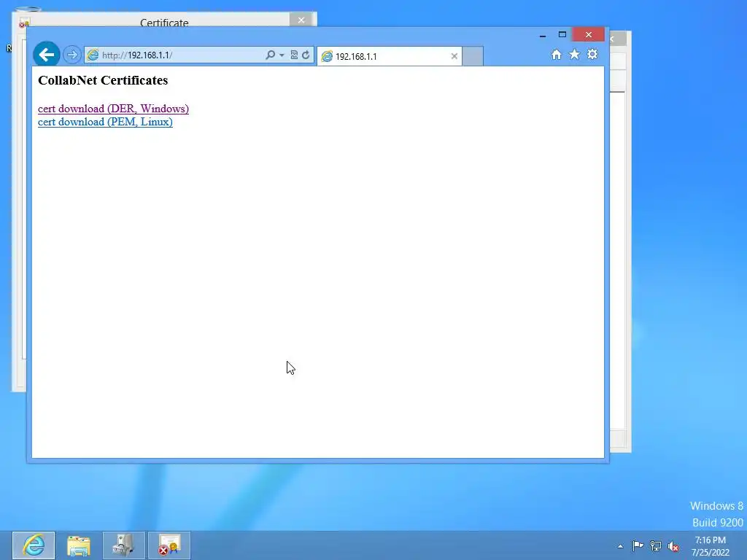Open File Explorer from the taskbar
Screen dimensions: 747x560
[79, 545]
